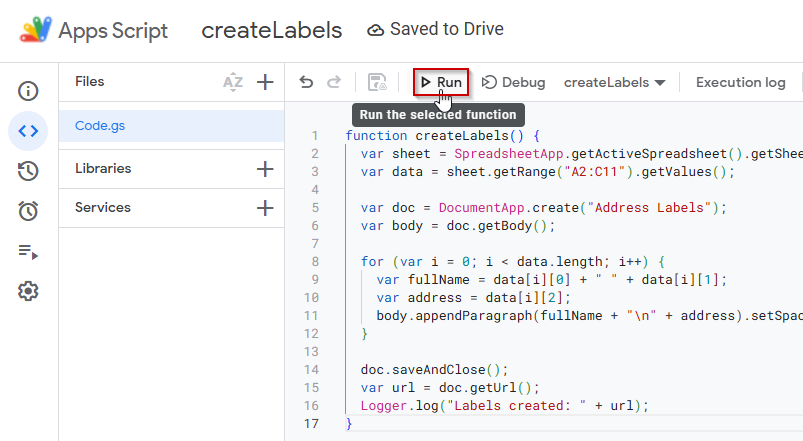Click line number 8 in gutter

coord(314,262)
